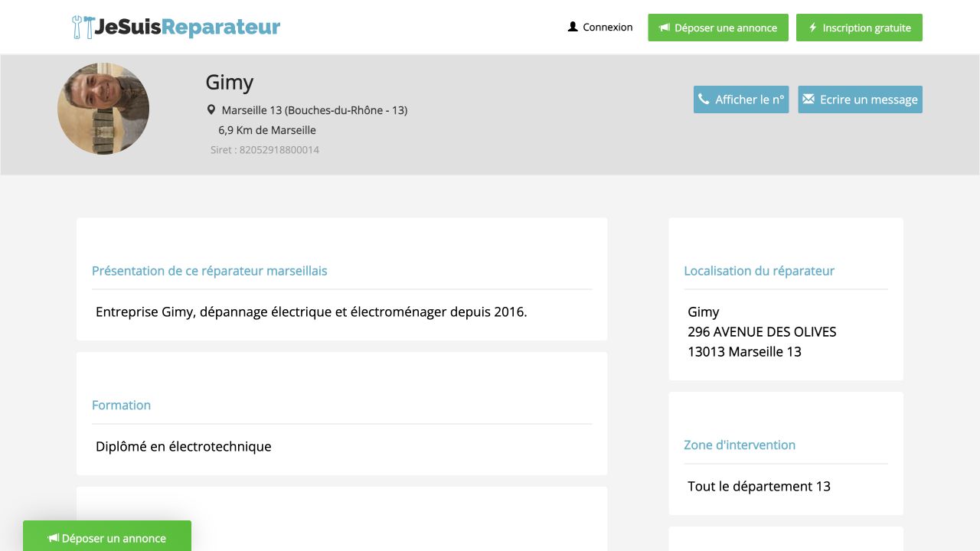980x551 pixels.
Task: Select the Gimy profile name heading
Action: pos(230,82)
